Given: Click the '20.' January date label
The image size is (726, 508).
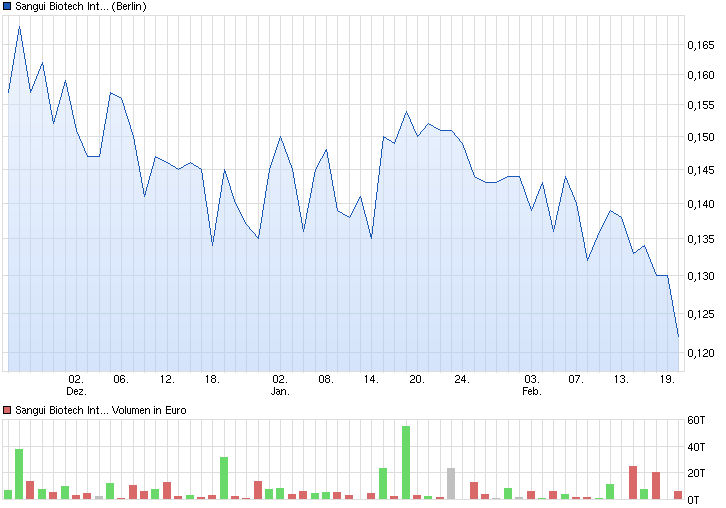Looking at the screenshot, I should (417, 379).
